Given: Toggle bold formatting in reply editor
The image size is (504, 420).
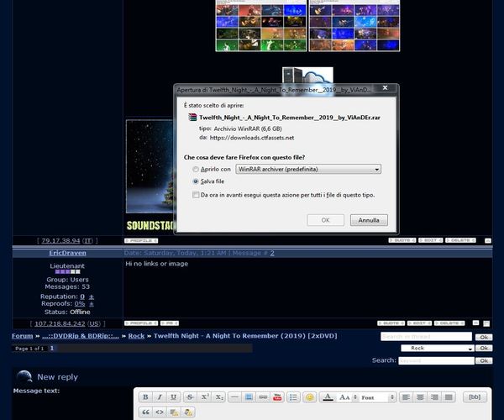Looking at the screenshot, I should (145, 397).
